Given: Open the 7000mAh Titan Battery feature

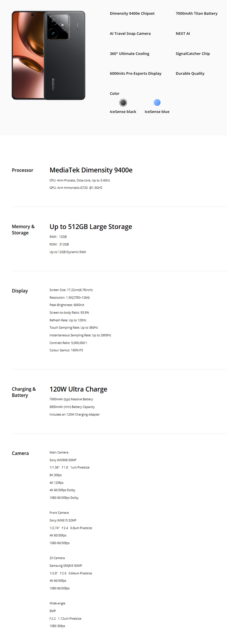Looking at the screenshot, I should pyautogui.click(x=196, y=13).
